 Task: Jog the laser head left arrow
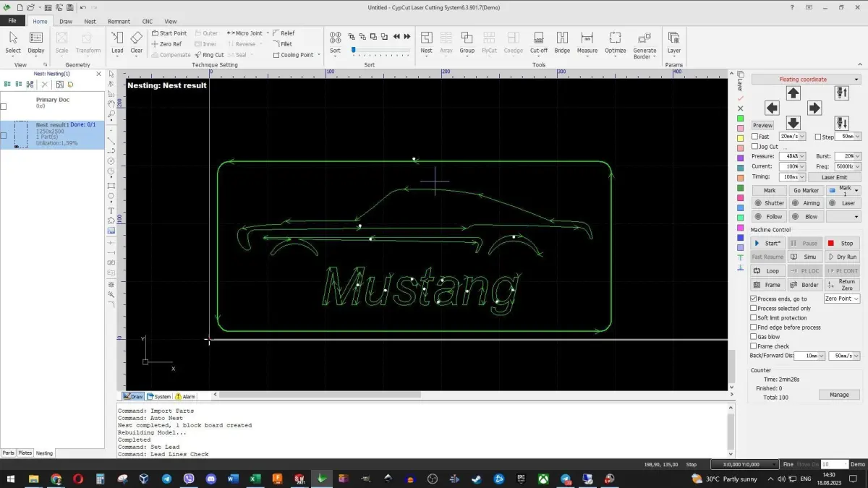772,108
